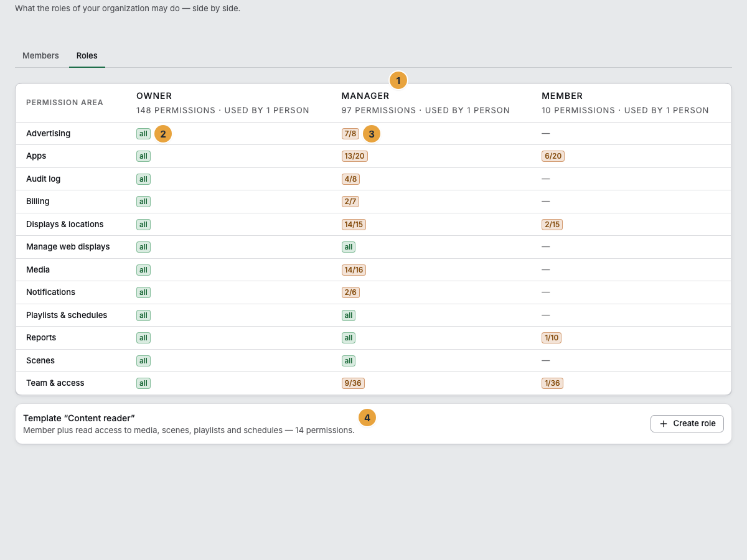Image resolution: width=747 pixels, height=560 pixels.
Task: Click Manager's all badge for Scenes
Action: (x=349, y=361)
